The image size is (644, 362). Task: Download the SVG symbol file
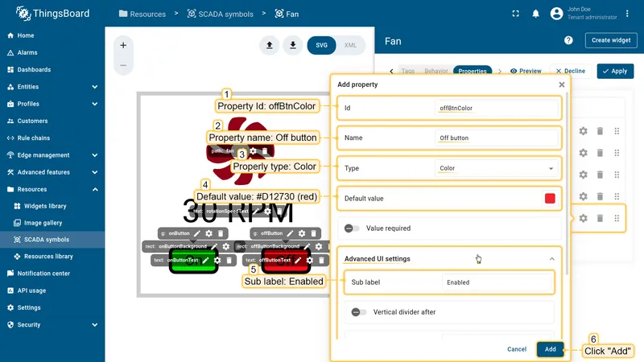click(x=293, y=45)
